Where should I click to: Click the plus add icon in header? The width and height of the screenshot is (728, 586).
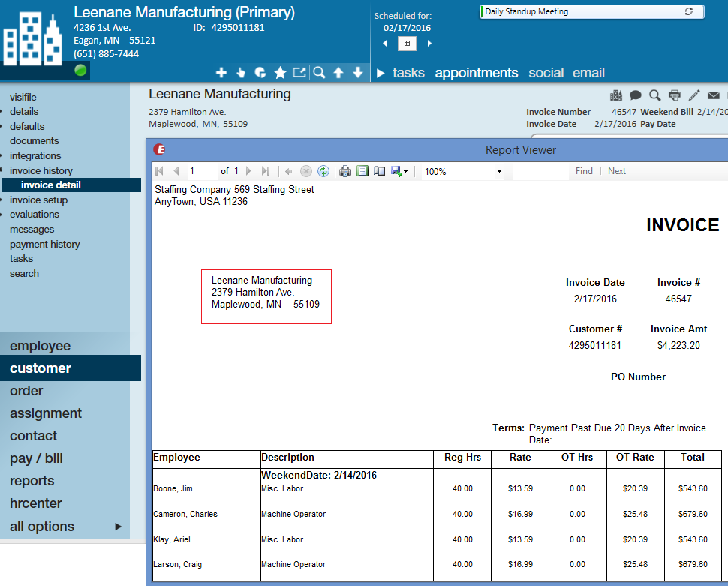(x=221, y=73)
